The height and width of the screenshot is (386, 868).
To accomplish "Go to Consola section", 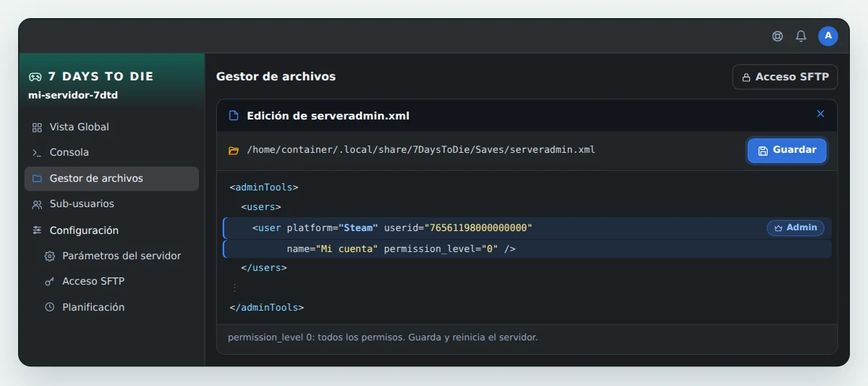I will pos(111,153).
